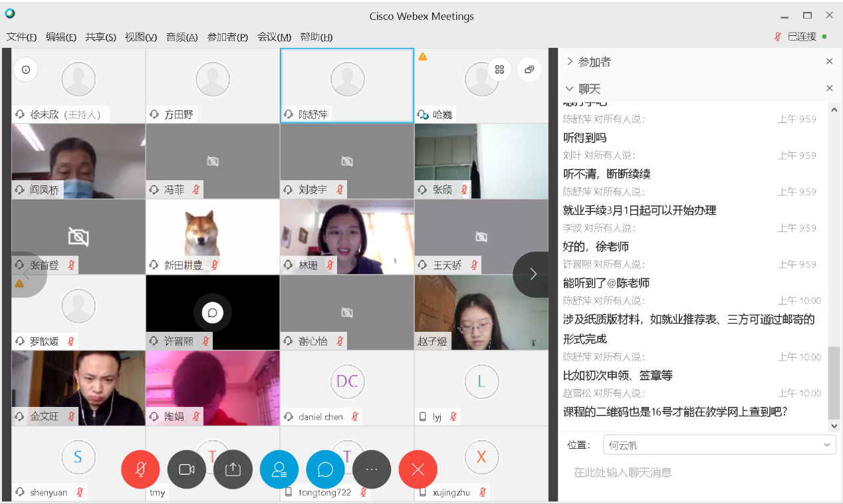Toggle the chat panel from toolbar
Screen dimensions: 843x504
coord(325,469)
